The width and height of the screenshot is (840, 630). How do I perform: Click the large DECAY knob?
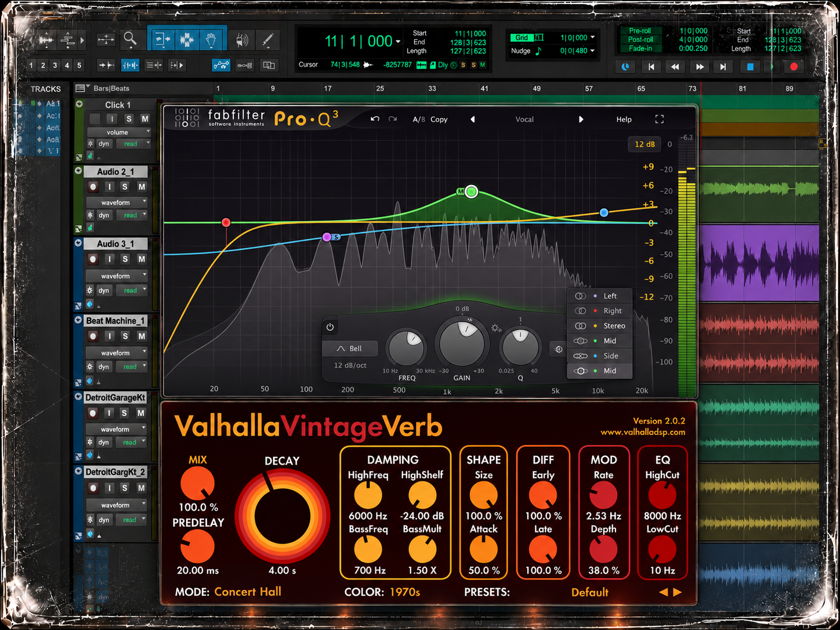coord(282,516)
